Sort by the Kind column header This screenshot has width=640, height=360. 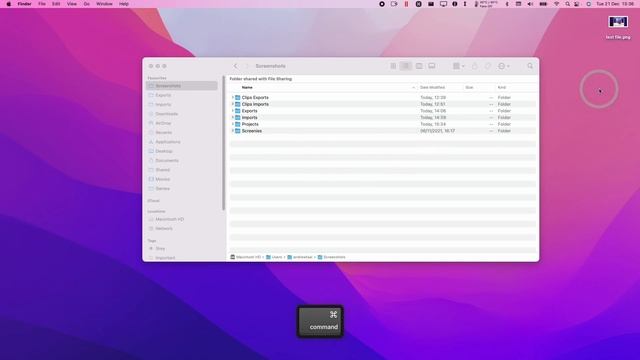pos(502,87)
